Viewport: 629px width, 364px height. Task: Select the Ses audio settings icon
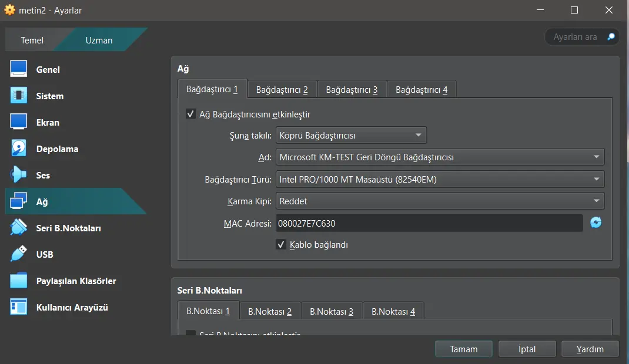[x=18, y=175]
